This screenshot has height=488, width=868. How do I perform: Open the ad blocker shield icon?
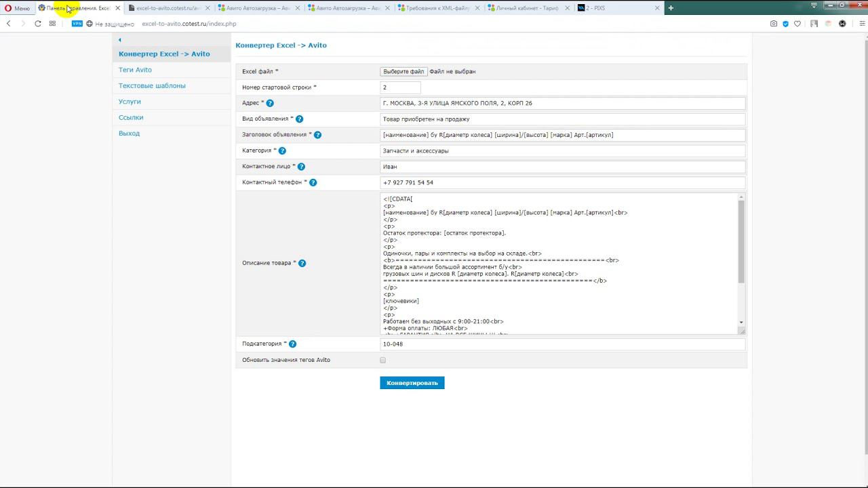click(x=786, y=24)
